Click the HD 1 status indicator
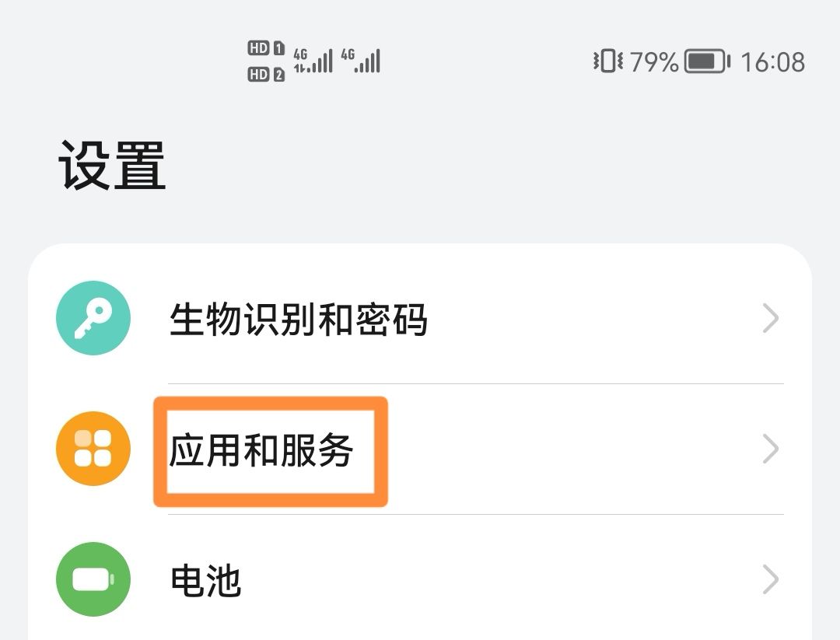Screen dimensions: 840x640 click(266, 48)
